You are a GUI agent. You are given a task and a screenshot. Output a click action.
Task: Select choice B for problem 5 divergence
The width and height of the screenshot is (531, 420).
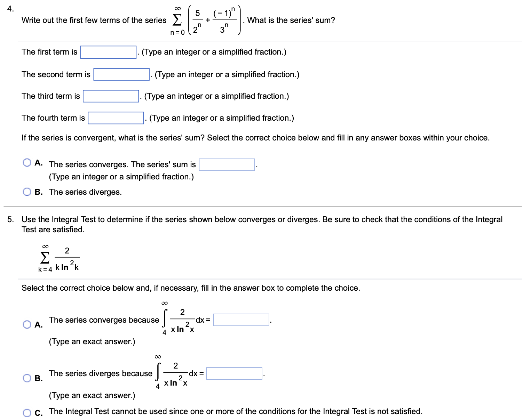point(27,378)
